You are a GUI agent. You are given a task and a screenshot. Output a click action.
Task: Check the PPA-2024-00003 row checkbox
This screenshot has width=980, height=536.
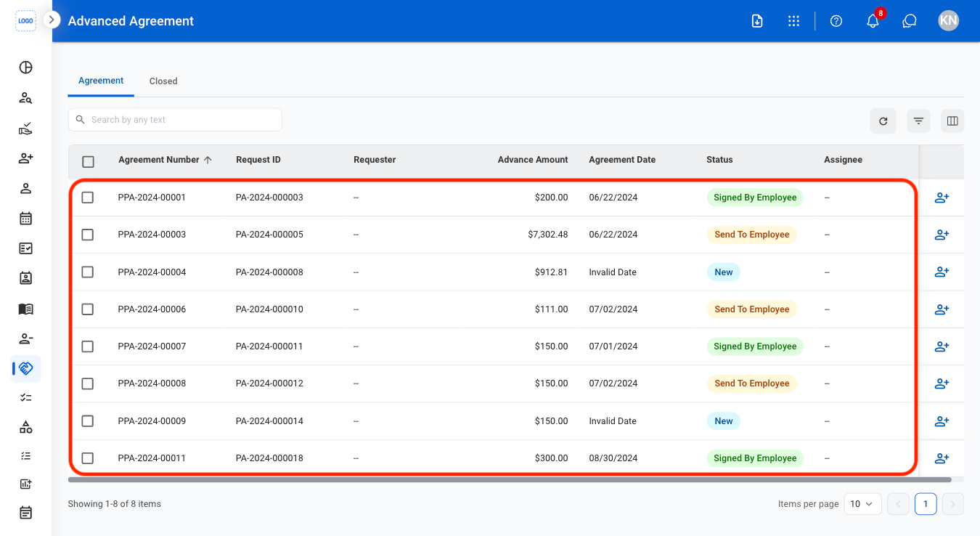88,235
